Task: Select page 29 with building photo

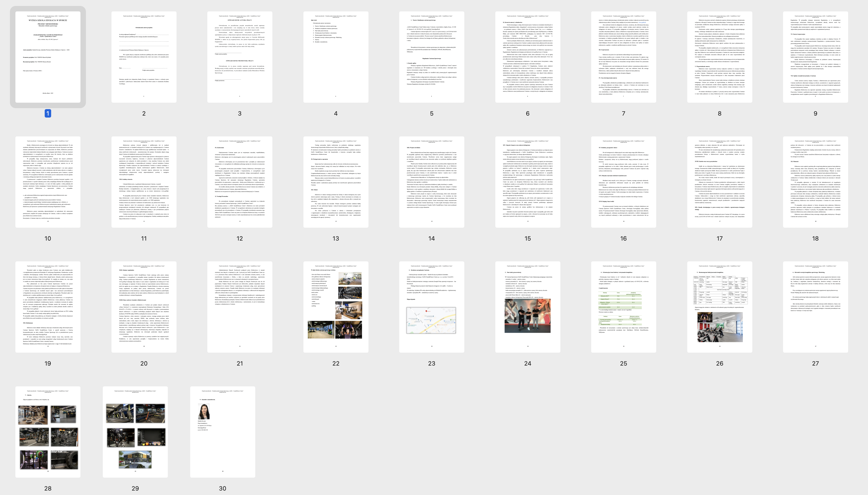Action: tap(135, 432)
